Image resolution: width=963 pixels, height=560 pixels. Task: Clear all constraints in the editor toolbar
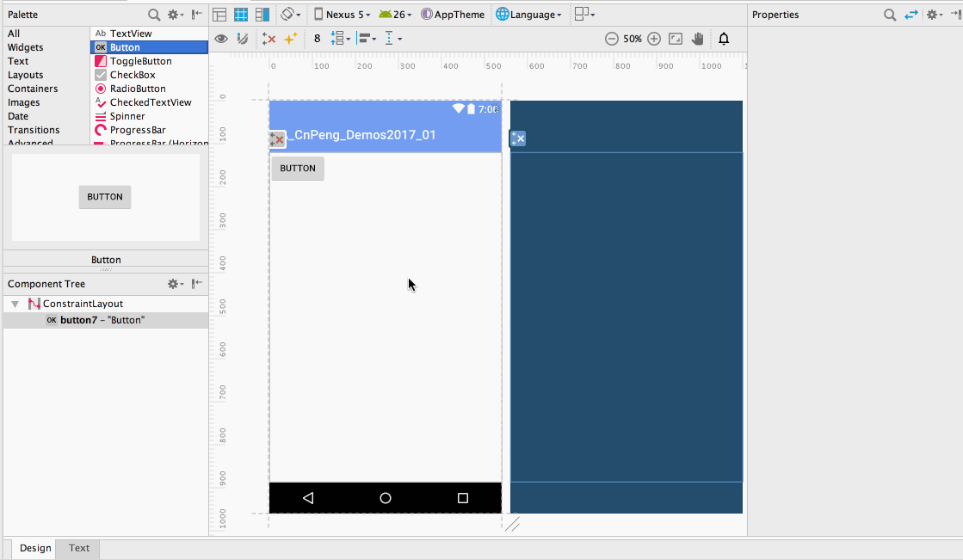[269, 39]
